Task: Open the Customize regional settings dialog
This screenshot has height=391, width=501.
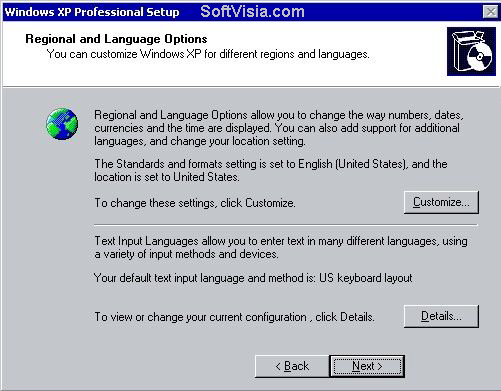Action: (x=441, y=202)
